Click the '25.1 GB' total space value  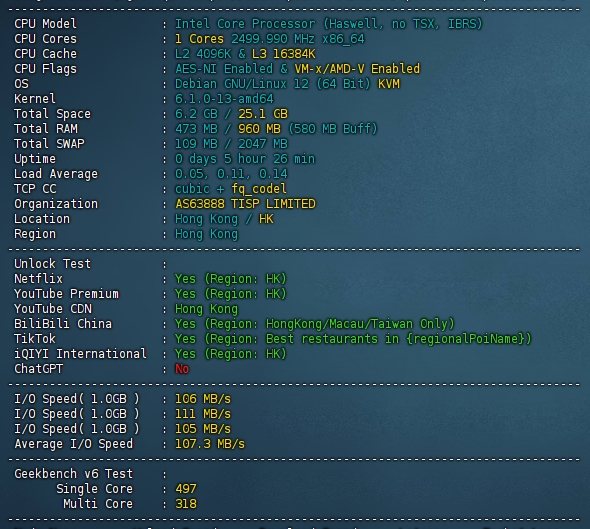(x=263, y=114)
